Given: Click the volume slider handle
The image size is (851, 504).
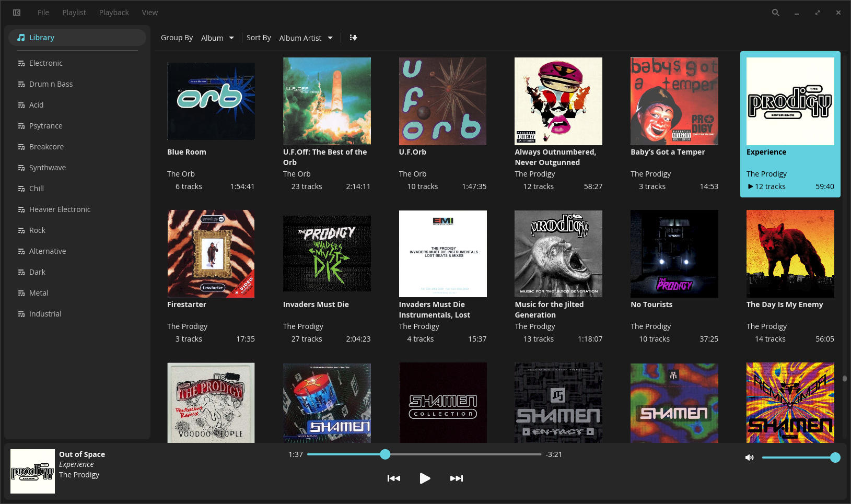Looking at the screenshot, I should point(835,458).
